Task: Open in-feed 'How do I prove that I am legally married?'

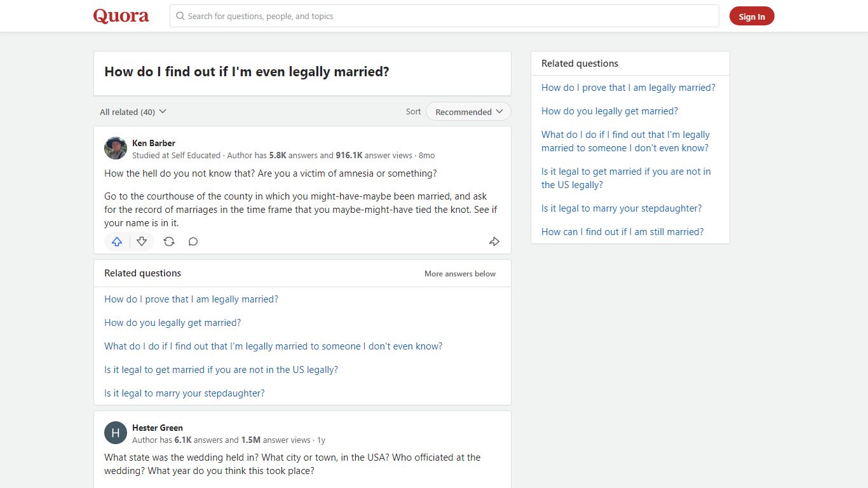Action: pyautogui.click(x=191, y=299)
